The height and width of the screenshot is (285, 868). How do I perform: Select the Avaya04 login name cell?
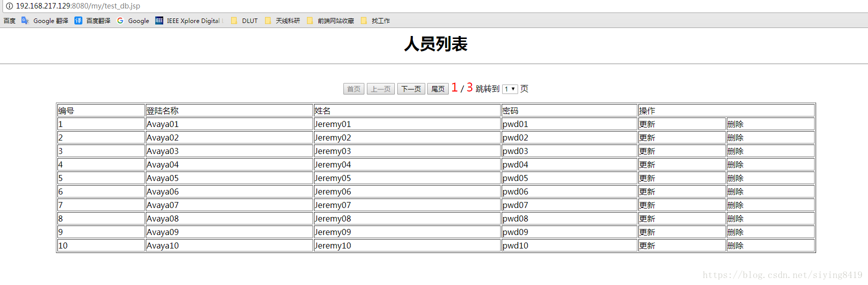click(229, 164)
